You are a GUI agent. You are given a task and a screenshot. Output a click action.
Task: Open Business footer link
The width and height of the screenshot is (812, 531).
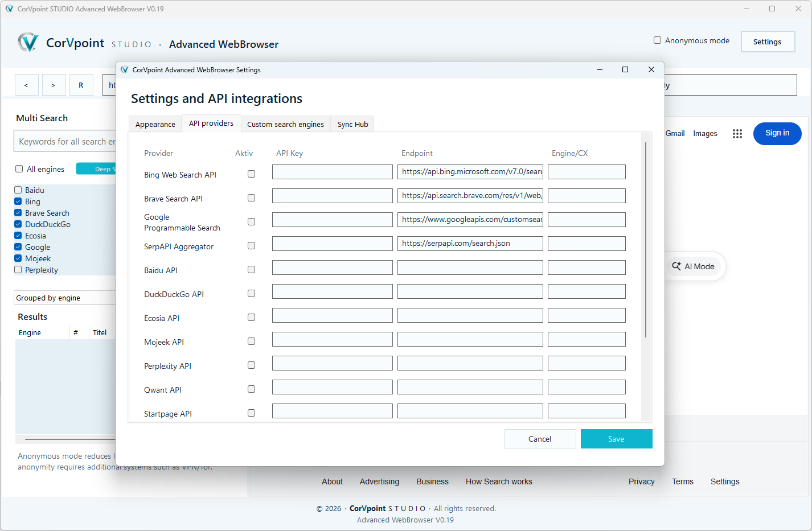(432, 481)
